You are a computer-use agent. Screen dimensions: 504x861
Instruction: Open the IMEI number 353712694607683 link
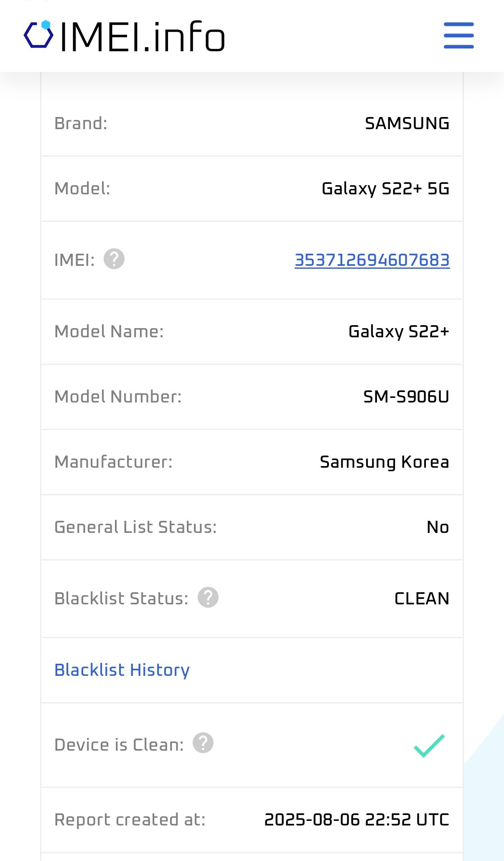click(x=372, y=260)
